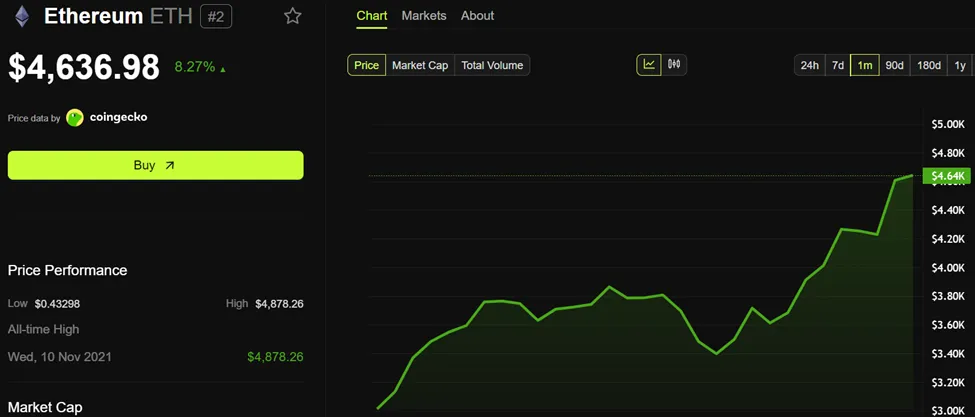The image size is (975, 417).
Task: Click the arrow icon on Buy button
Action: point(170,165)
